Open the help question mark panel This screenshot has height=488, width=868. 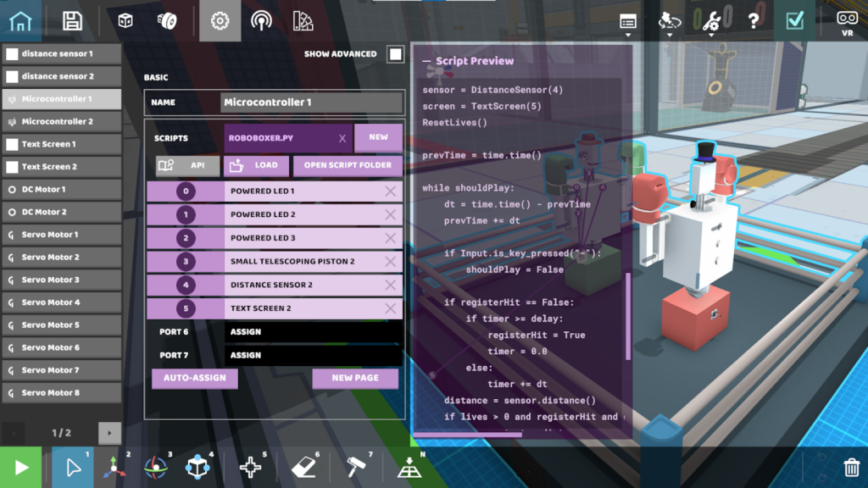click(x=754, y=21)
